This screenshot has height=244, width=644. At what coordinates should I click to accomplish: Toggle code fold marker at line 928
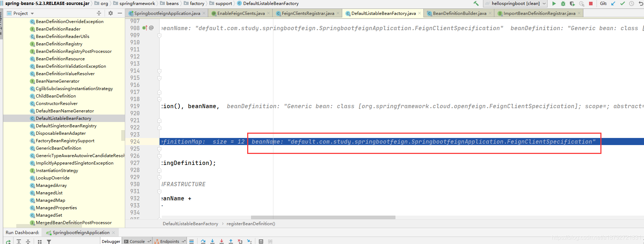click(159, 170)
